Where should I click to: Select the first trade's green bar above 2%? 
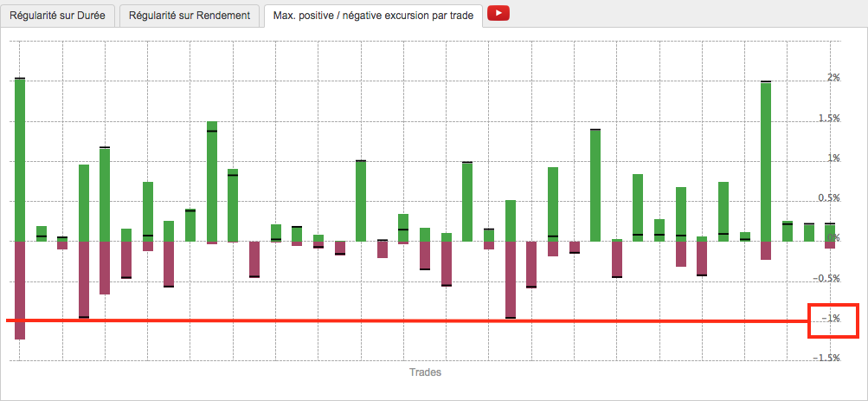click(20, 159)
